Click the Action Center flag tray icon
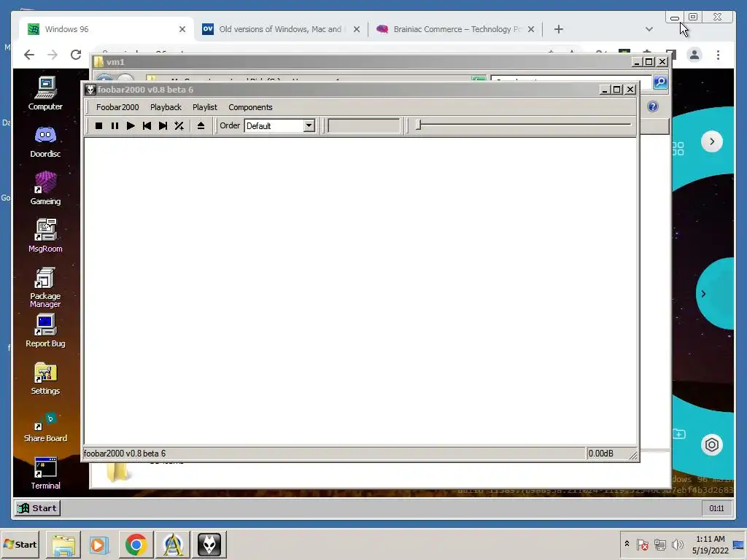This screenshot has width=747, height=560. 642,544
